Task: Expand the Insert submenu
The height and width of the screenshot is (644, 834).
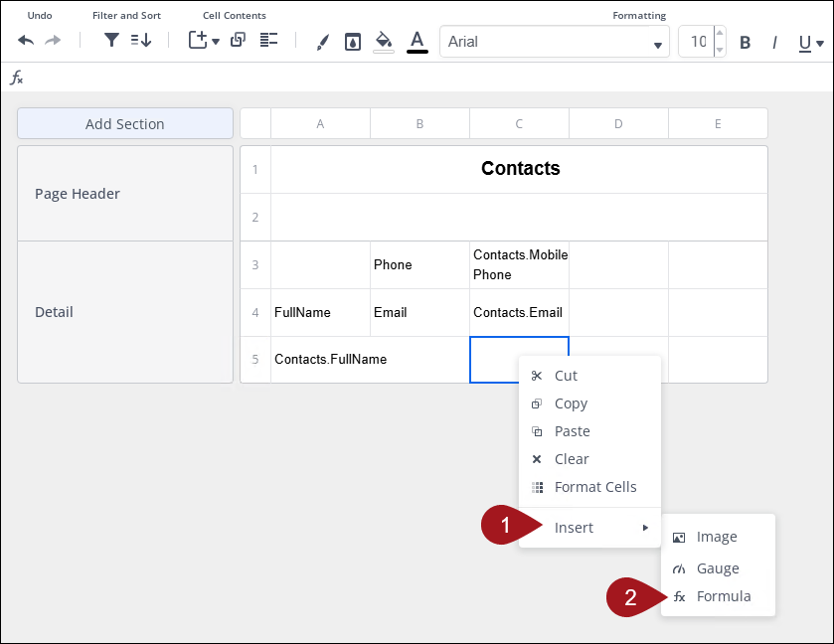Action: point(589,528)
